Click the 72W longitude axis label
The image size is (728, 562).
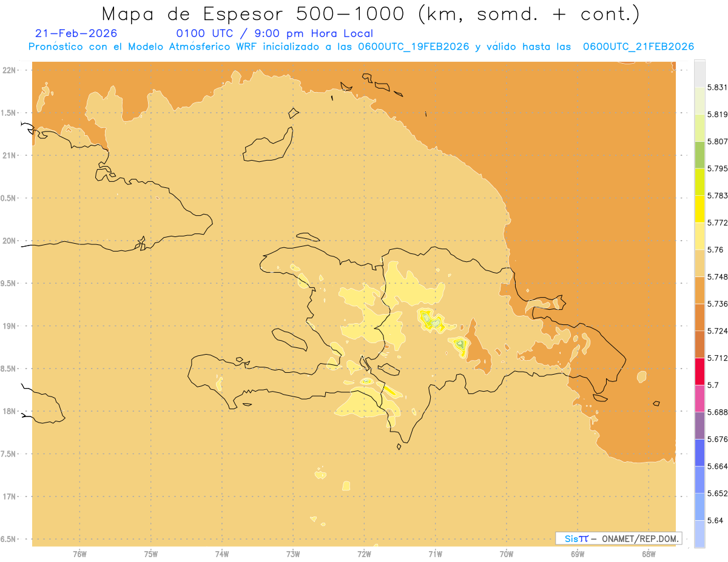[x=364, y=554]
